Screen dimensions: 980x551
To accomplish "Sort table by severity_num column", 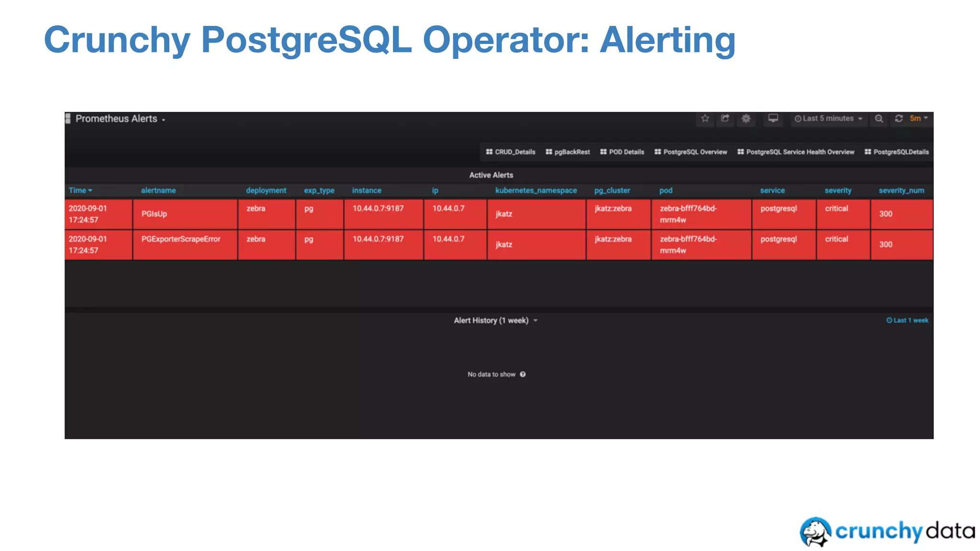I will point(902,190).
